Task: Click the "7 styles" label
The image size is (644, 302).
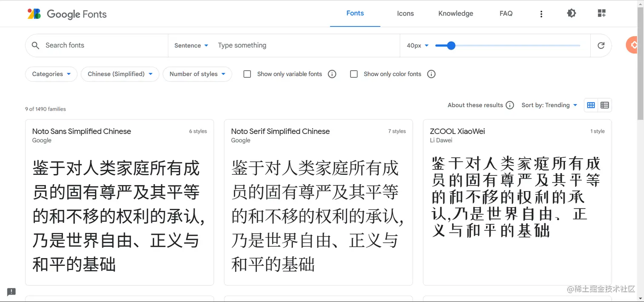Action: 397,131
